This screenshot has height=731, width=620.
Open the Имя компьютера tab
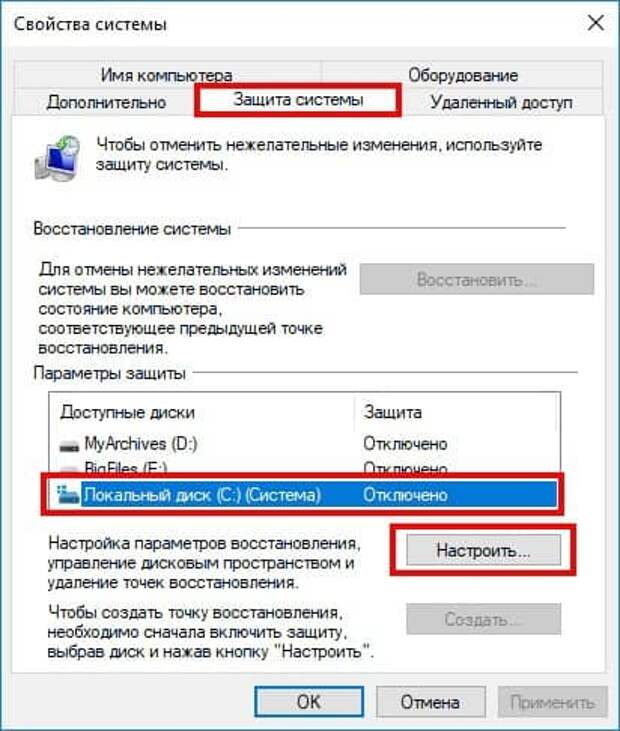(167, 75)
